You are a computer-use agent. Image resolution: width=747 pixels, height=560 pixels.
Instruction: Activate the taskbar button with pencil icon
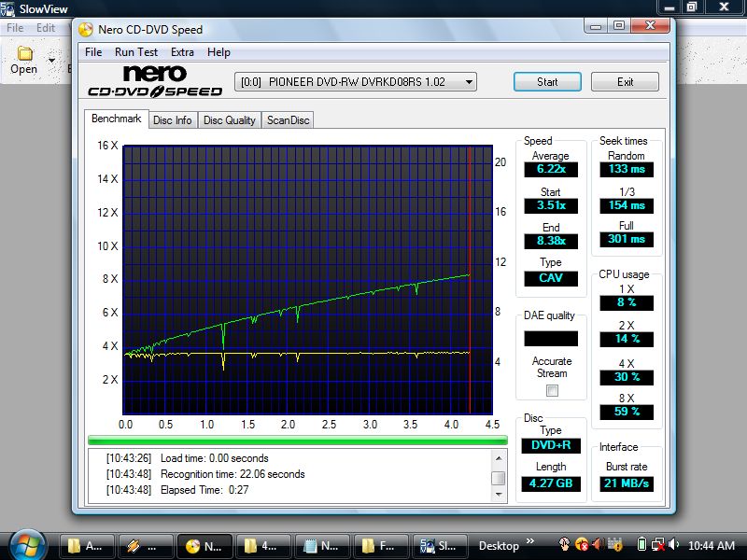[146, 546]
